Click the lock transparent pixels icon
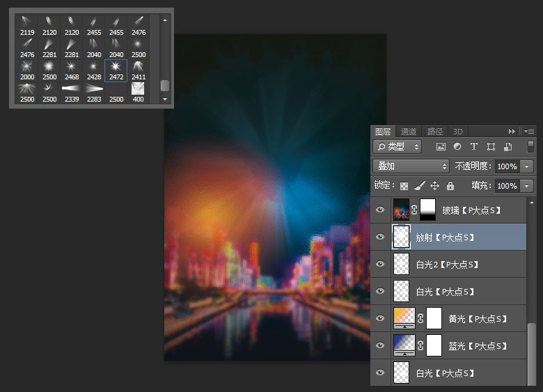 tap(403, 186)
